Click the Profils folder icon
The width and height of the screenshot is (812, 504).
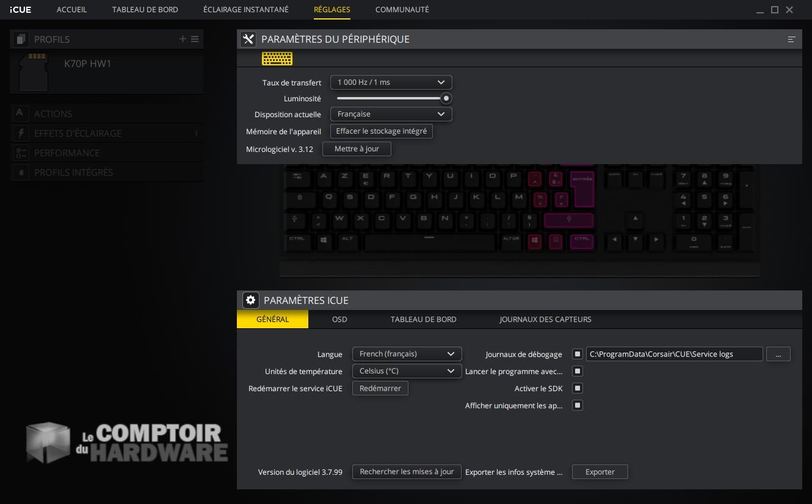tap(21, 39)
